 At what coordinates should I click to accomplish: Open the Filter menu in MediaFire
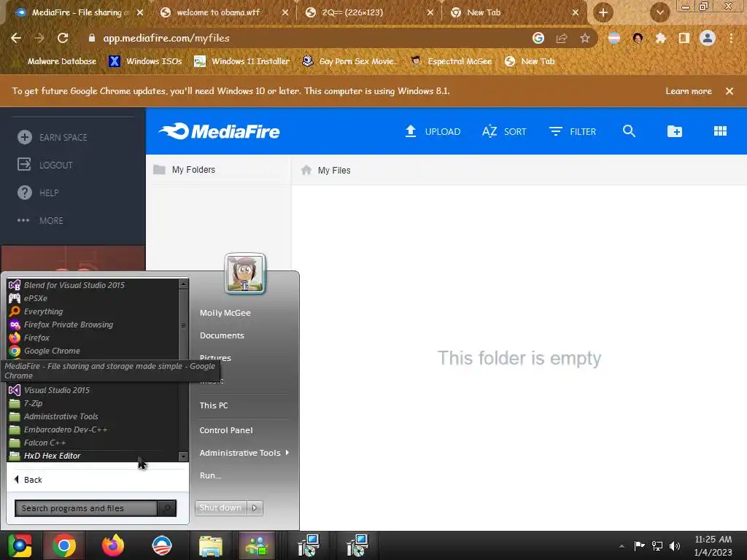click(x=572, y=131)
